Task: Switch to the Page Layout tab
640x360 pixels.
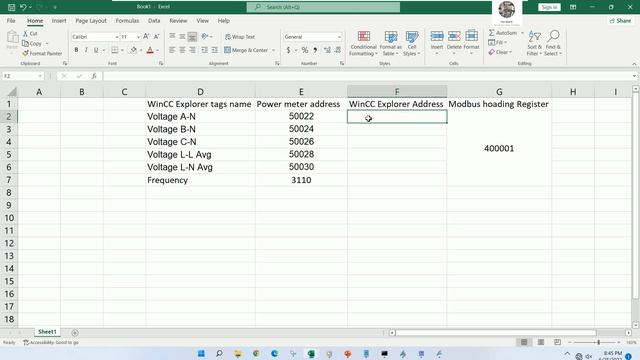Action: click(x=91, y=20)
